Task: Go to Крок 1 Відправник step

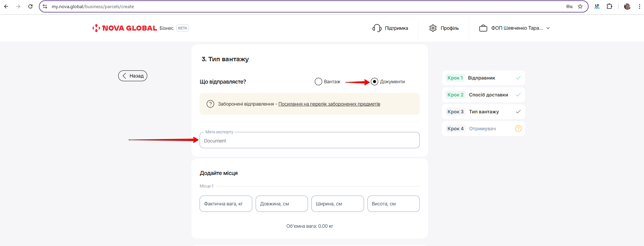Action: click(483, 78)
